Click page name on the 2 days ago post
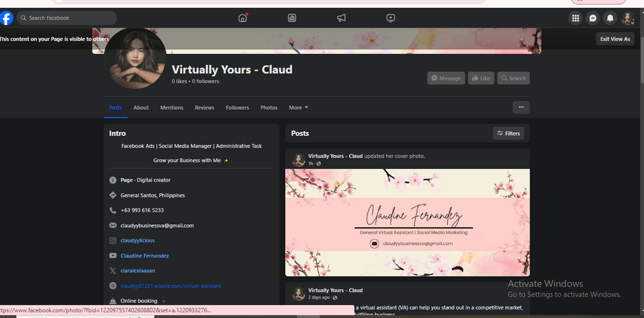 point(335,290)
